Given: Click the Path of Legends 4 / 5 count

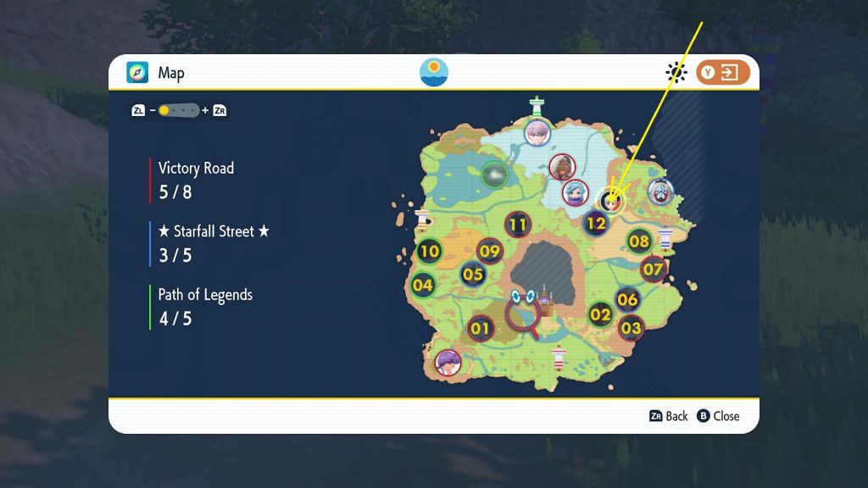Looking at the screenshot, I should [x=175, y=319].
